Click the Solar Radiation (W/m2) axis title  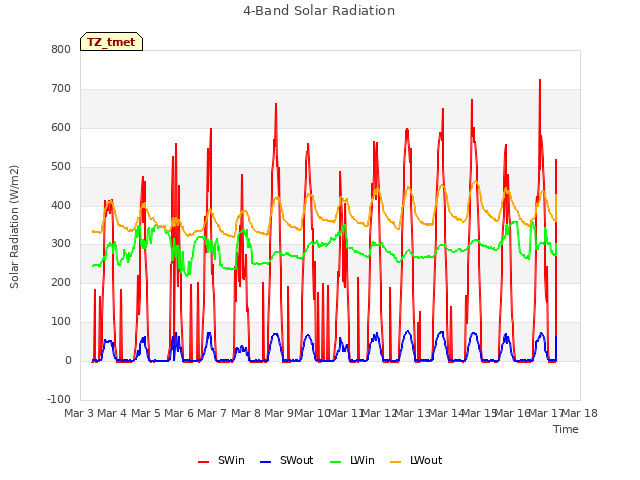(14, 227)
